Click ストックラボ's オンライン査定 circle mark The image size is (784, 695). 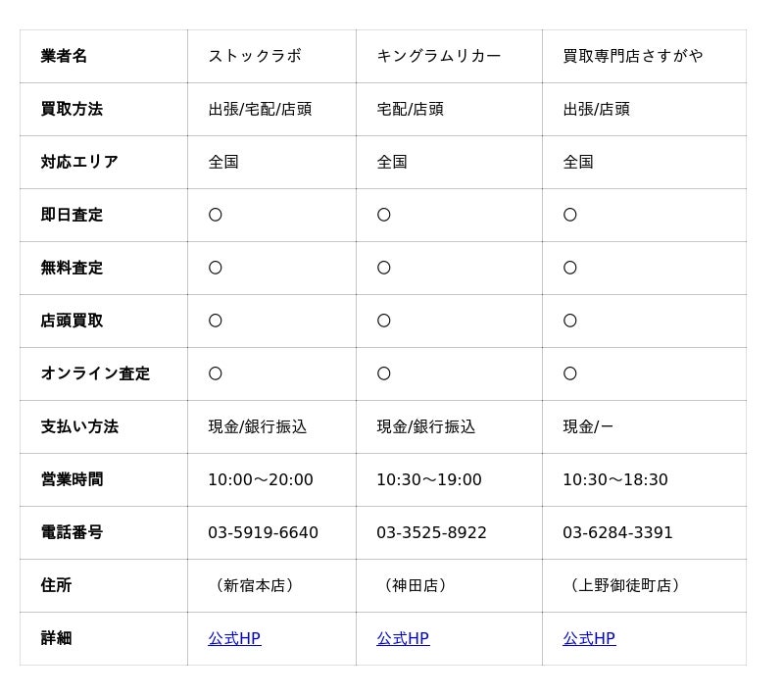[x=216, y=374]
